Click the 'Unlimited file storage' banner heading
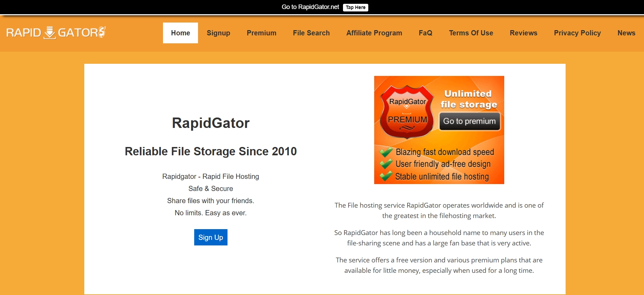 469,99
